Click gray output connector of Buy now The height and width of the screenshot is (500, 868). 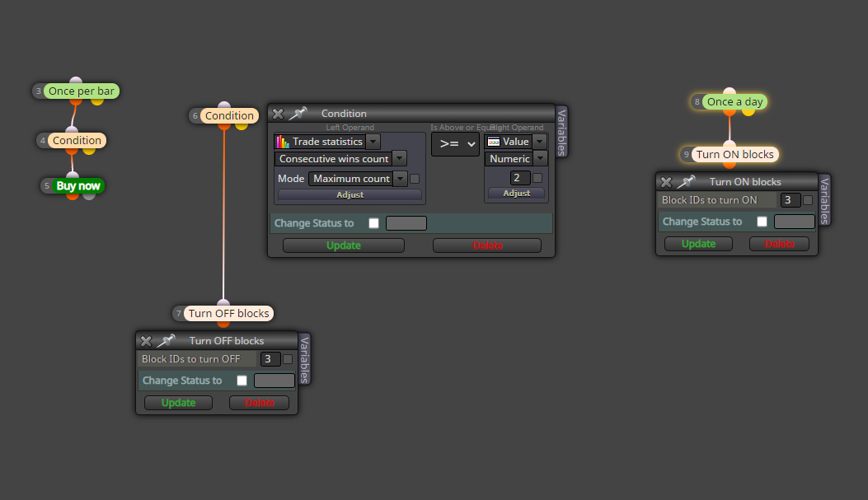(89, 195)
